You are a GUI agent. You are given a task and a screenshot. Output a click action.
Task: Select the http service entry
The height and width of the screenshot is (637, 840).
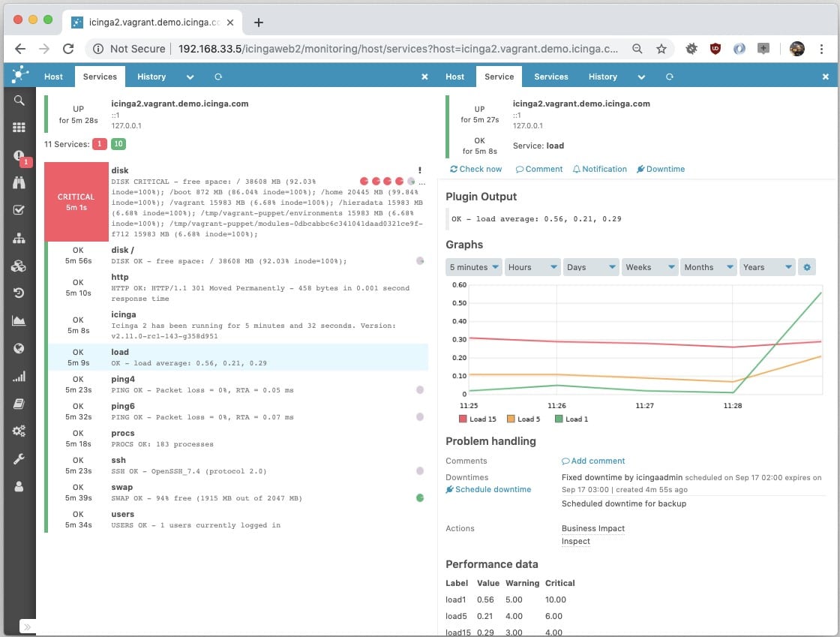click(236, 287)
